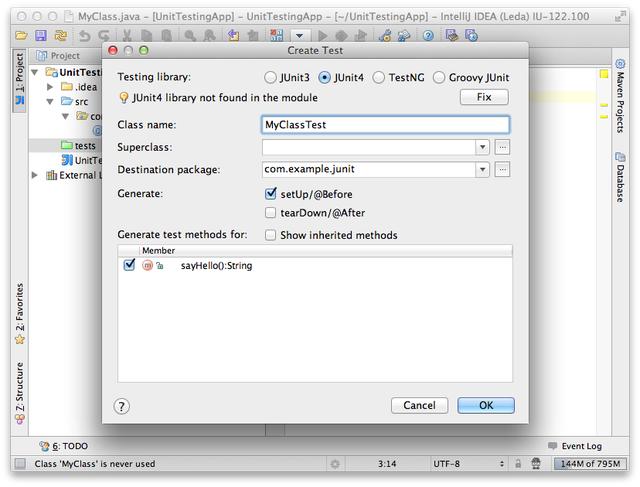The height and width of the screenshot is (487, 640).
Task: Click the Undo arrow icon
Action: tap(84, 36)
